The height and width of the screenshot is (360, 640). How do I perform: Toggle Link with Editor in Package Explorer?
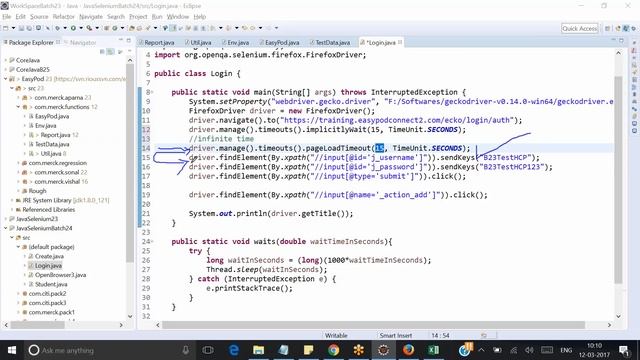(x=111, y=51)
